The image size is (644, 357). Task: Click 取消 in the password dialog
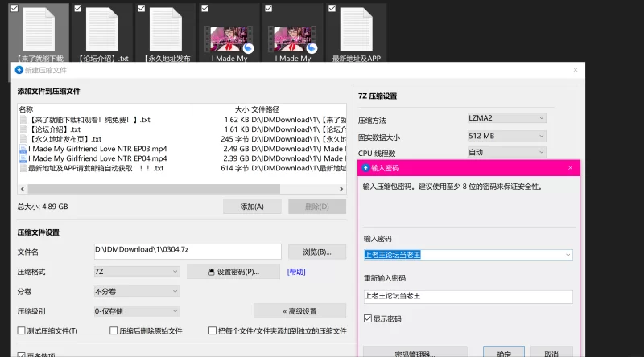pyautogui.click(x=551, y=353)
